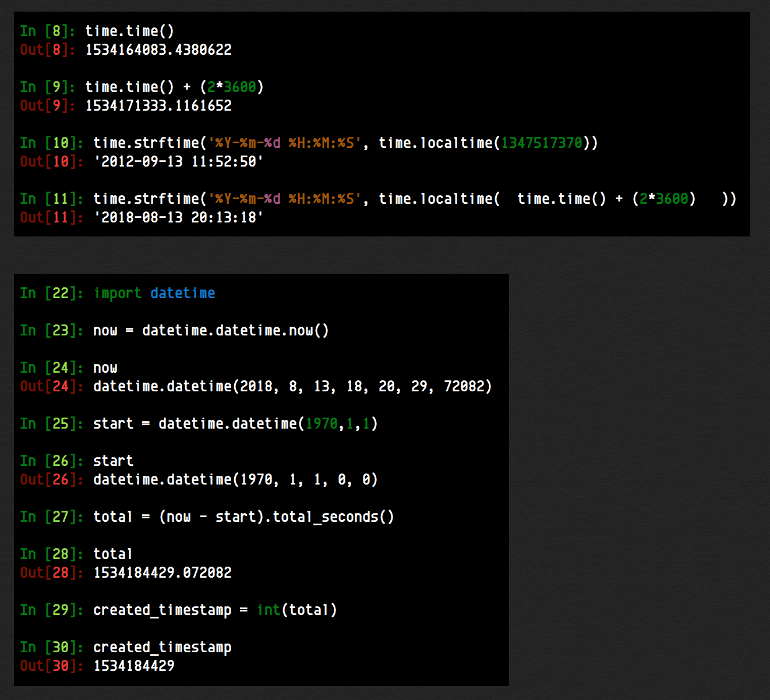Screen dimensions: 770x700
Task: Click the blue datetime module name
Action: [x=183, y=293]
